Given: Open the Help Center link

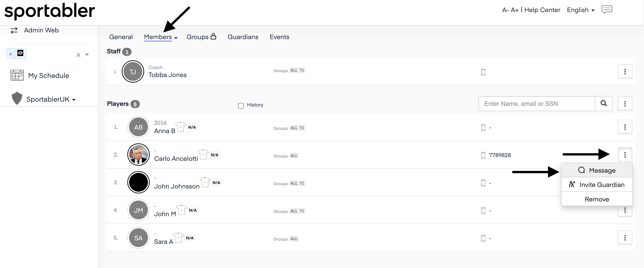Looking at the screenshot, I should (542, 10).
